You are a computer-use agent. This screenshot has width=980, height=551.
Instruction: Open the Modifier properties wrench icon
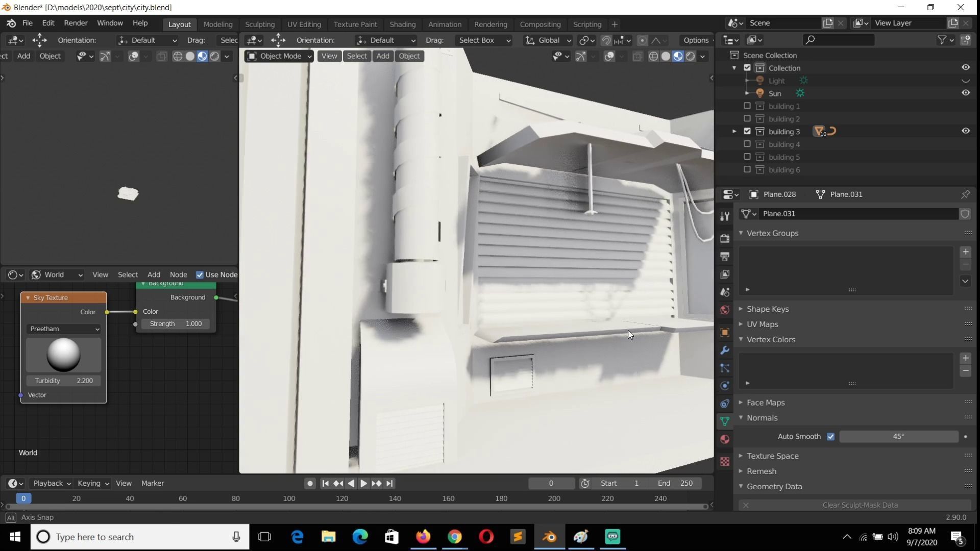[x=725, y=350]
